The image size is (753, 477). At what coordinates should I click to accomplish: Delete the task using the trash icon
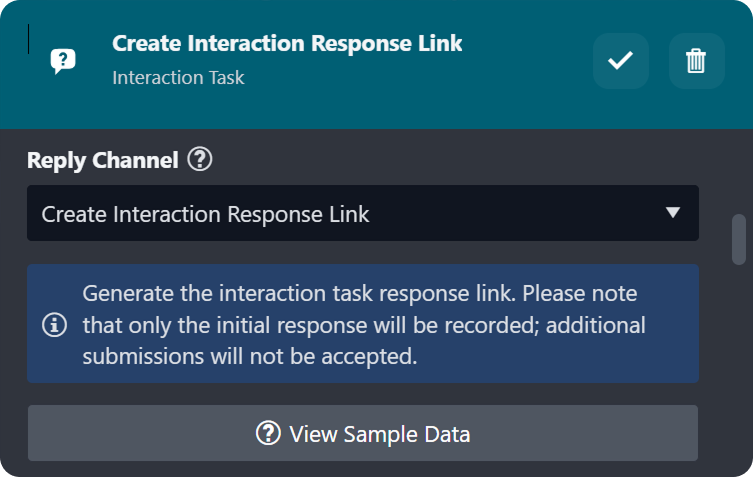coord(696,61)
